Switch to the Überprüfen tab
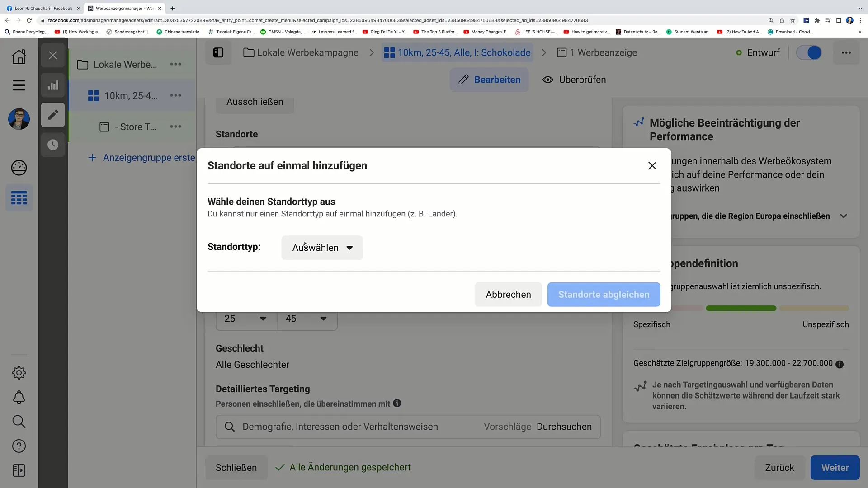 574,80
